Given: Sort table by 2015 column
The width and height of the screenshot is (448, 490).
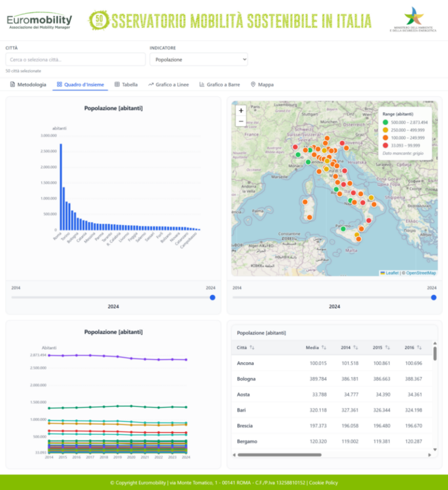Looking at the screenshot, I should (x=388, y=348).
